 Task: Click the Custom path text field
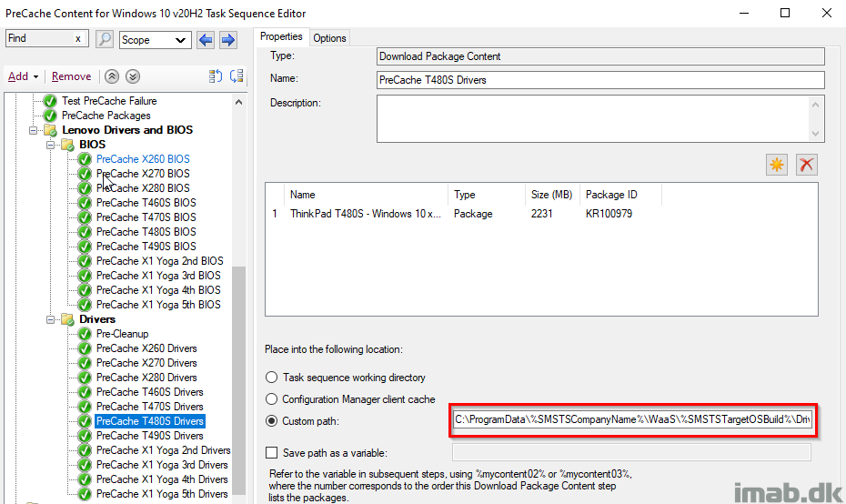point(632,419)
